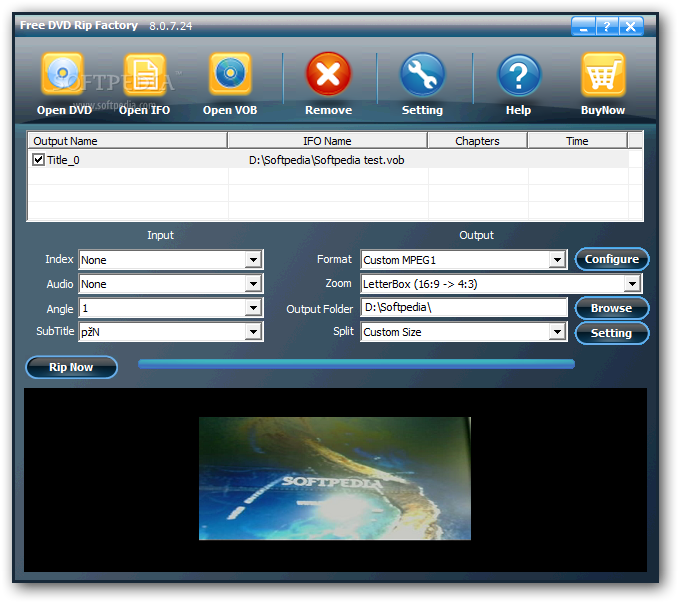Open the Format dropdown showing Custom MPEG1
Image resolution: width=679 pixels, height=603 pixels.
click(557, 260)
